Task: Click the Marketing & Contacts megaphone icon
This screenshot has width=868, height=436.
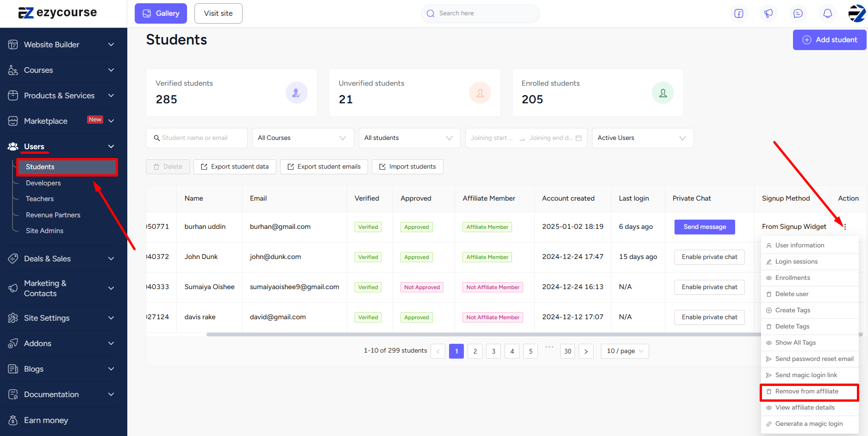Action: tap(13, 288)
